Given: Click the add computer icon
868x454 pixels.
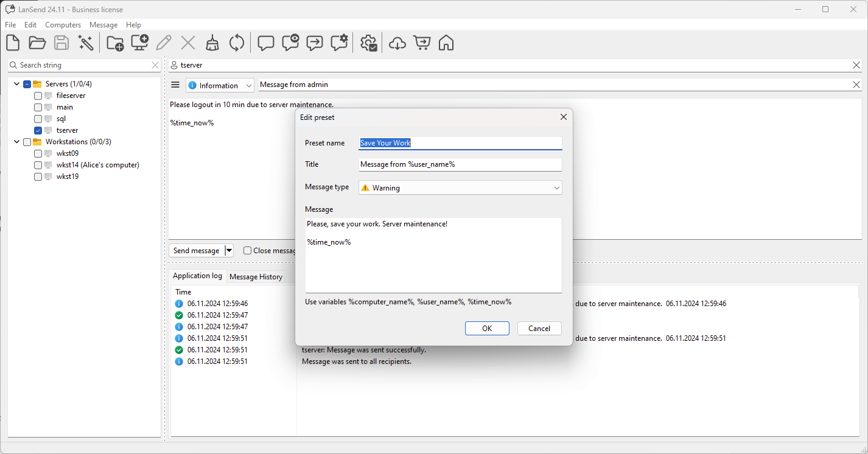Looking at the screenshot, I should [x=140, y=43].
